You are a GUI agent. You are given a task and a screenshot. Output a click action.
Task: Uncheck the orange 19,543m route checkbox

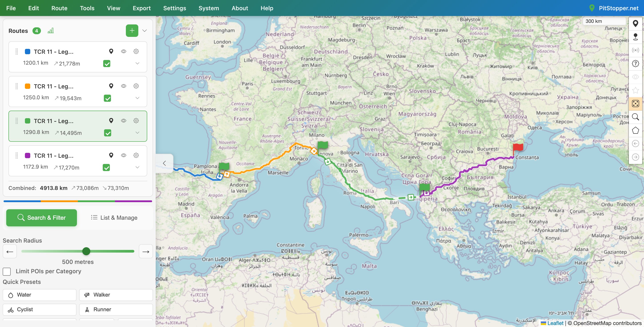tap(107, 98)
